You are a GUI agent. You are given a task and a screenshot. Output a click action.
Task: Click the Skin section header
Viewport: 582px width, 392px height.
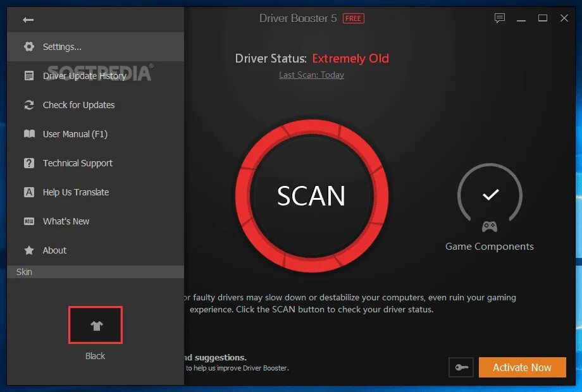coord(96,272)
